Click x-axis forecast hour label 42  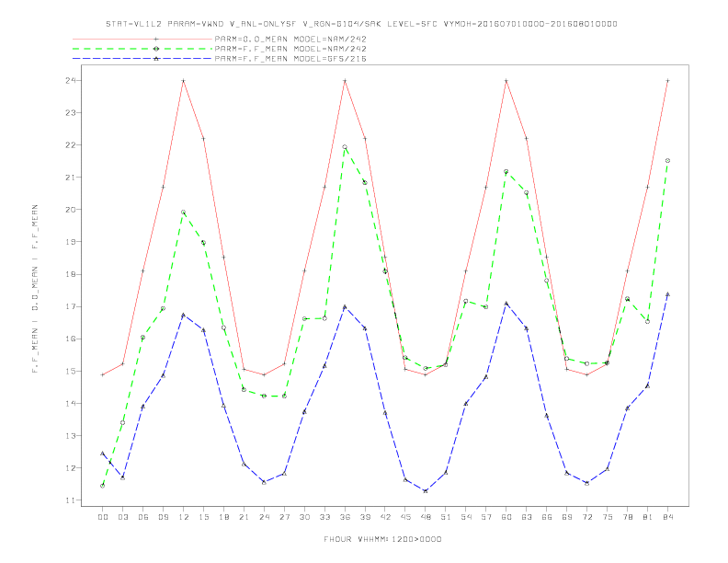pos(385,517)
